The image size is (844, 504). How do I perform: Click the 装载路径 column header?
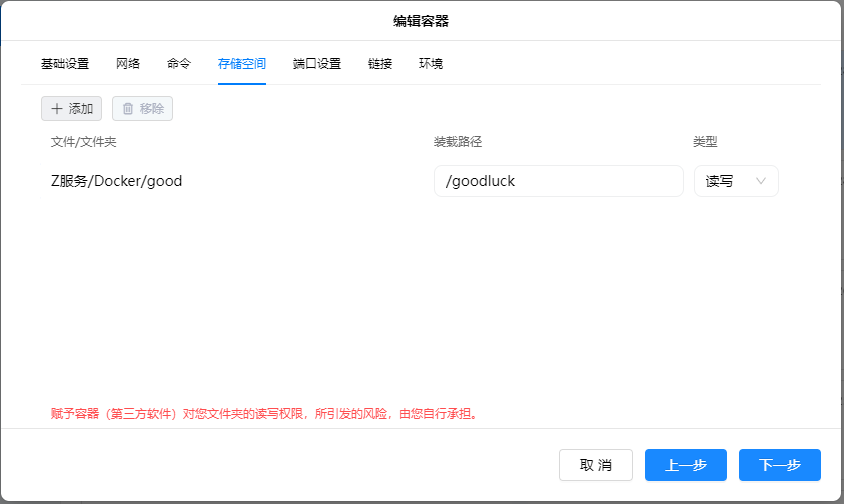(x=458, y=142)
